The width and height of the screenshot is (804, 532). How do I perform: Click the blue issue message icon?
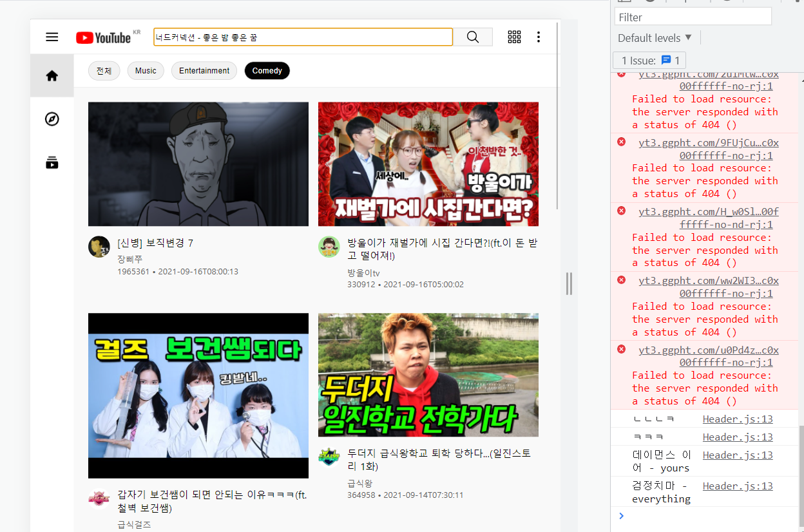click(666, 60)
